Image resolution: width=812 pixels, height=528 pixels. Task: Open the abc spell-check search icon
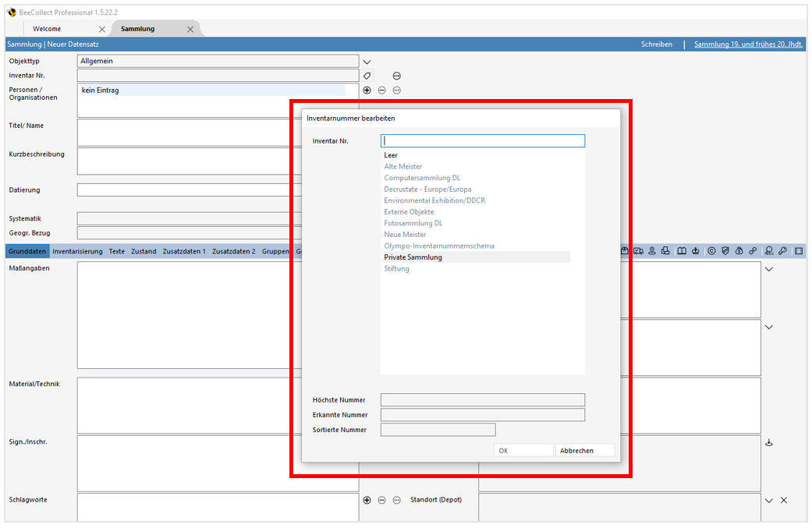click(769, 251)
